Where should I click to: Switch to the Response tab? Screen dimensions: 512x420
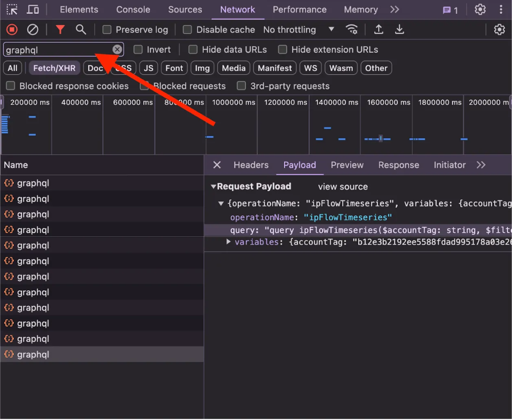tap(398, 165)
